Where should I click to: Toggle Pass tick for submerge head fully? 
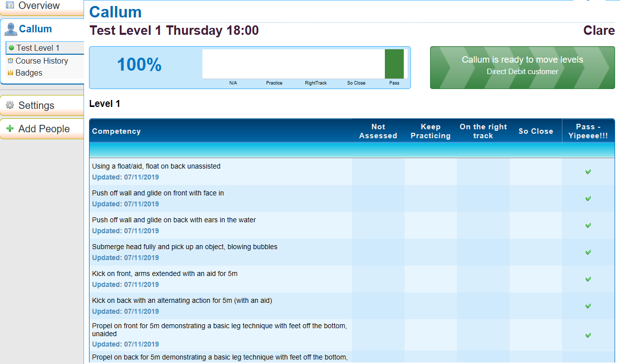pyautogui.click(x=588, y=252)
